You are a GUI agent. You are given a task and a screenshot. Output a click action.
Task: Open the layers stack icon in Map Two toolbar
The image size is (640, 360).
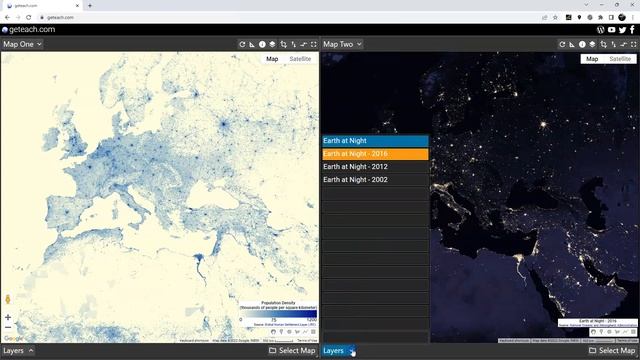[x=593, y=44]
